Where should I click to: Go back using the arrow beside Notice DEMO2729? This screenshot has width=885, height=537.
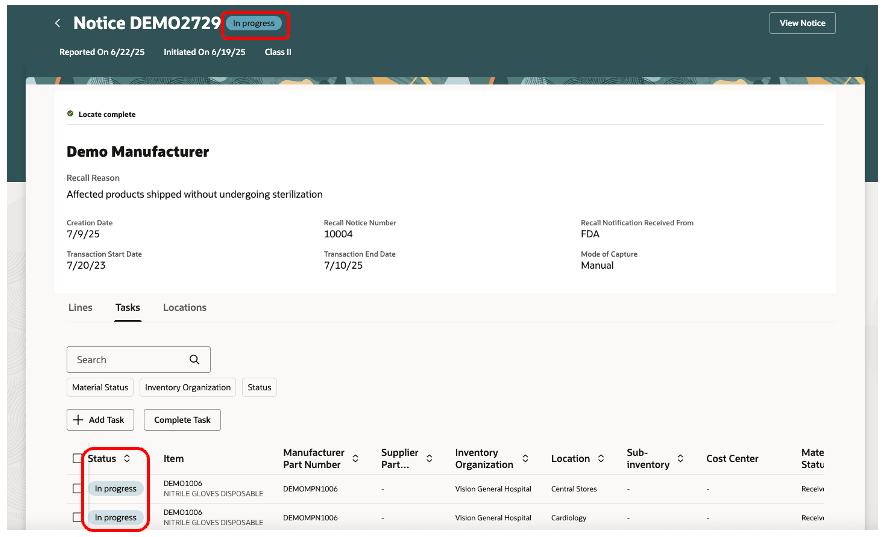(x=58, y=23)
